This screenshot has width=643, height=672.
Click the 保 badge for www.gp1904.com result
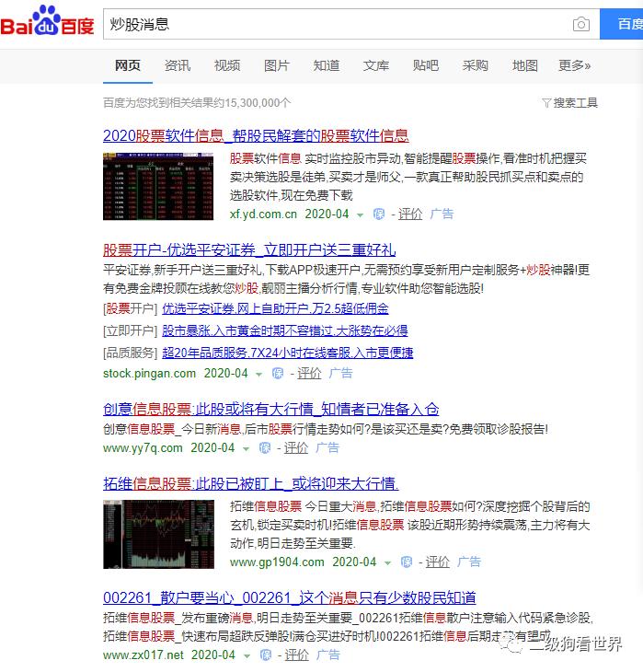[406, 562]
